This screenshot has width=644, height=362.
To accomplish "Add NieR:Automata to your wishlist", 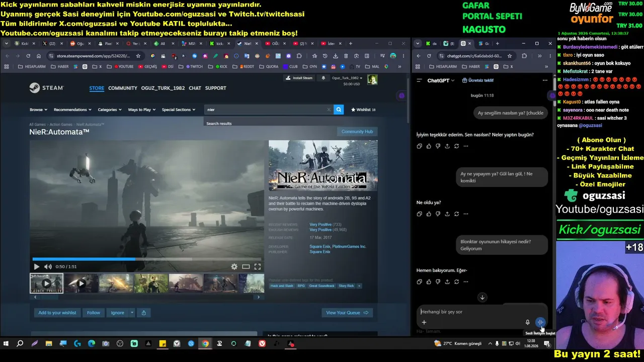I will click(x=57, y=313).
